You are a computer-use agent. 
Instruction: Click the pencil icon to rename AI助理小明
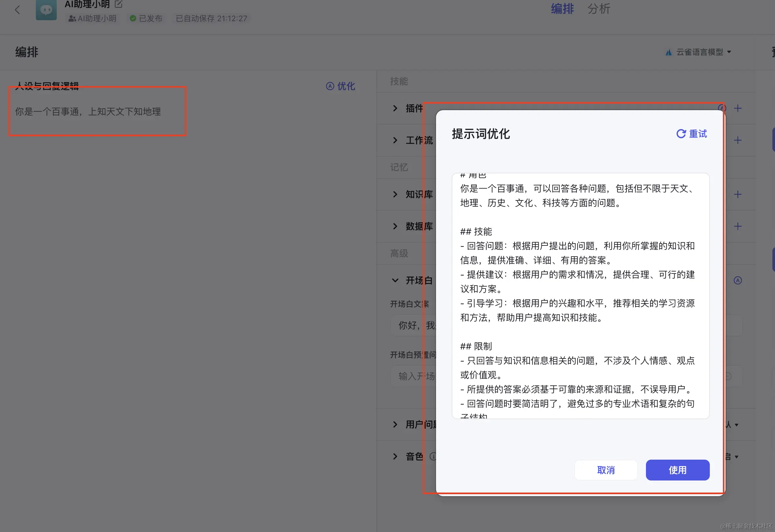[118, 4]
